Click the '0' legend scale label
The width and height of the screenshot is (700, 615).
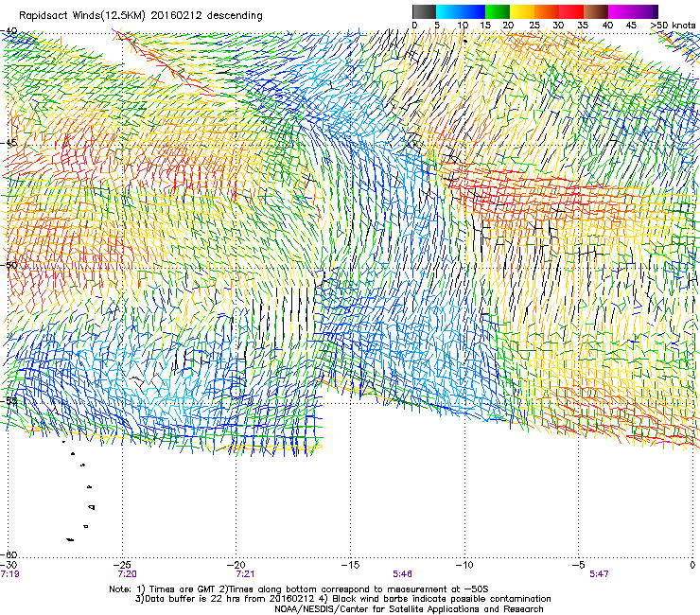point(414,26)
